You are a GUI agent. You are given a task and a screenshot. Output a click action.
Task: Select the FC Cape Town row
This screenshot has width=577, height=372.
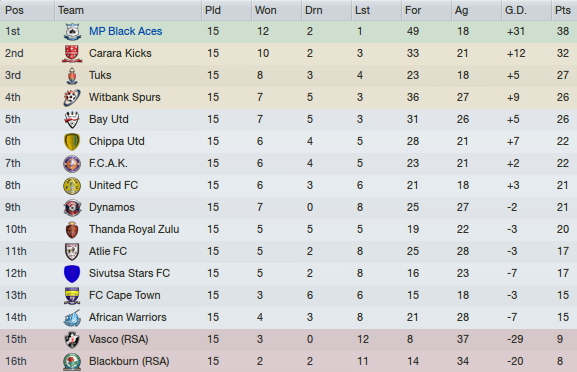[x=288, y=295]
